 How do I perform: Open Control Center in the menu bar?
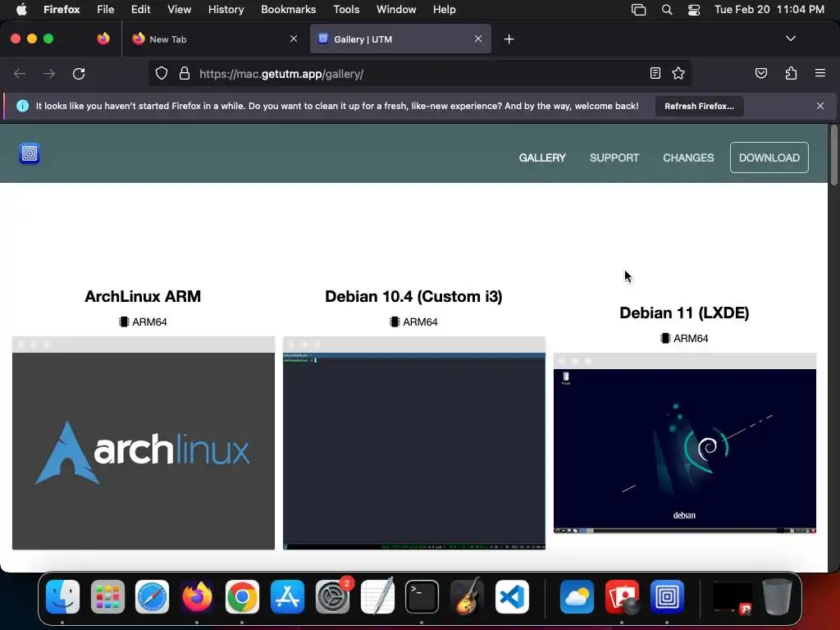[694, 10]
